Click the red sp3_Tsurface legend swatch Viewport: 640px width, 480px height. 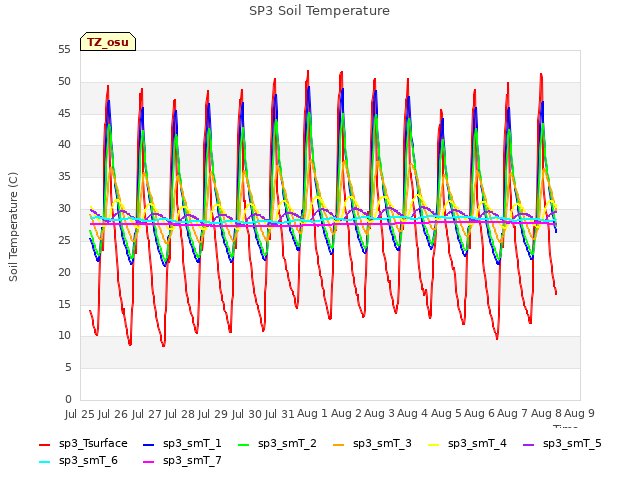(44, 444)
